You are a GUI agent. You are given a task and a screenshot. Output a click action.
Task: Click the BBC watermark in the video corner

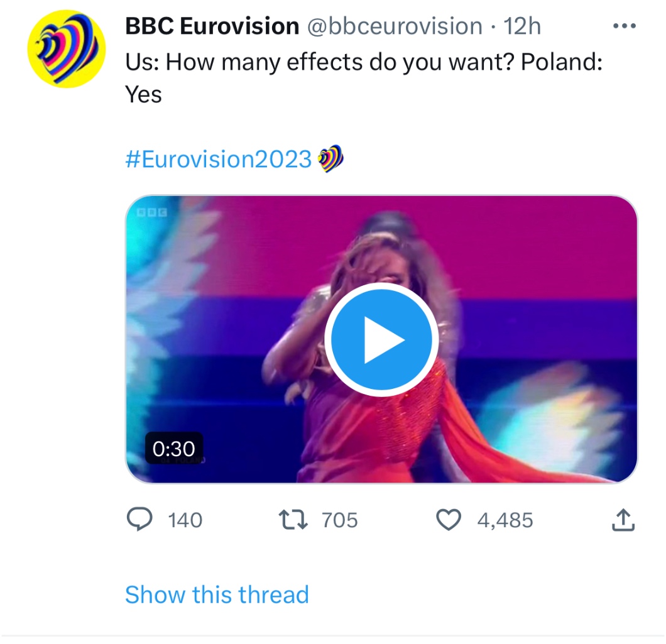(x=151, y=212)
